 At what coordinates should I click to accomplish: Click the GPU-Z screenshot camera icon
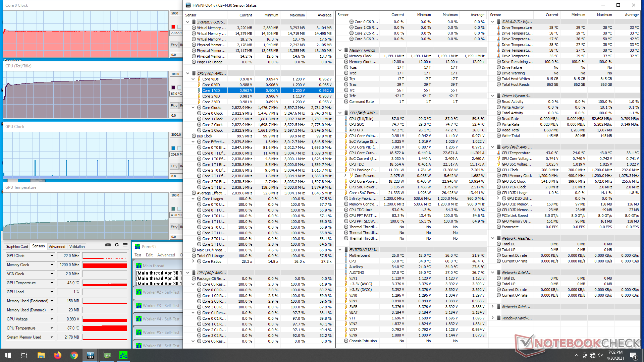point(108,245)
